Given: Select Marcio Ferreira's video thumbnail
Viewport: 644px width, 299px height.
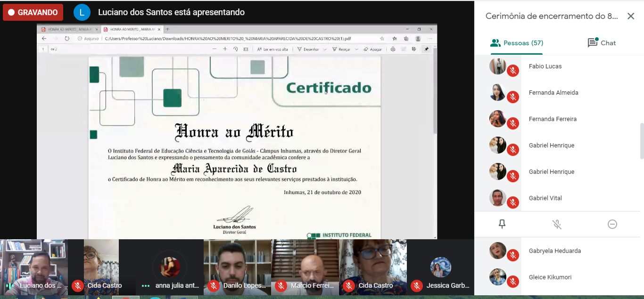Looking at the screenshot, I should 305,267.
